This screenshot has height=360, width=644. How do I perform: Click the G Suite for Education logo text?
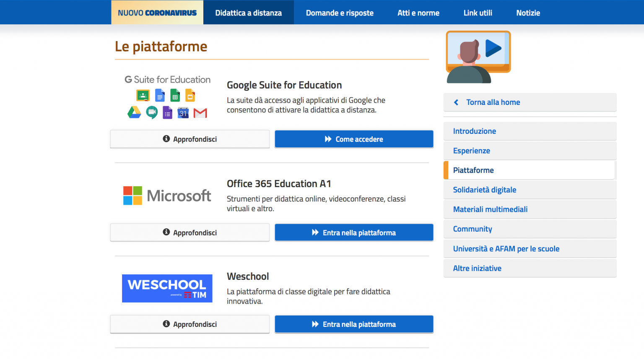168,80
